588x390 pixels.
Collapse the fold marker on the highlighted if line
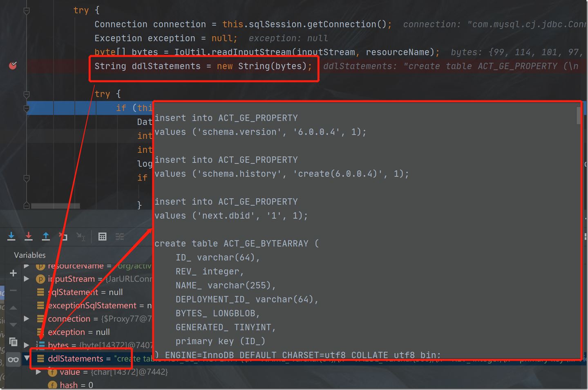coord(27,108)
